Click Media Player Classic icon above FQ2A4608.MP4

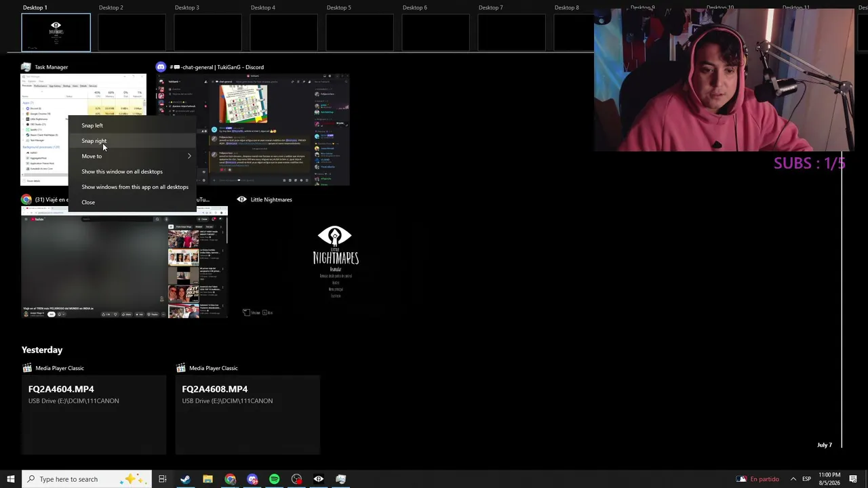[180, 368]
